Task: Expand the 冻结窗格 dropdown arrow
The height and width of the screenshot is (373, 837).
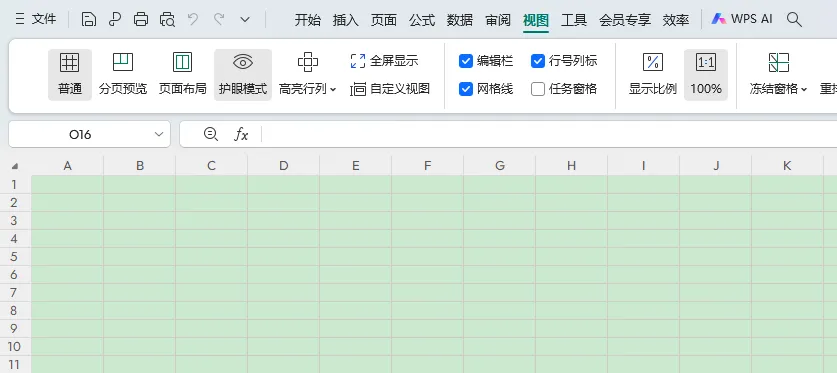Action: coord(804,89)
